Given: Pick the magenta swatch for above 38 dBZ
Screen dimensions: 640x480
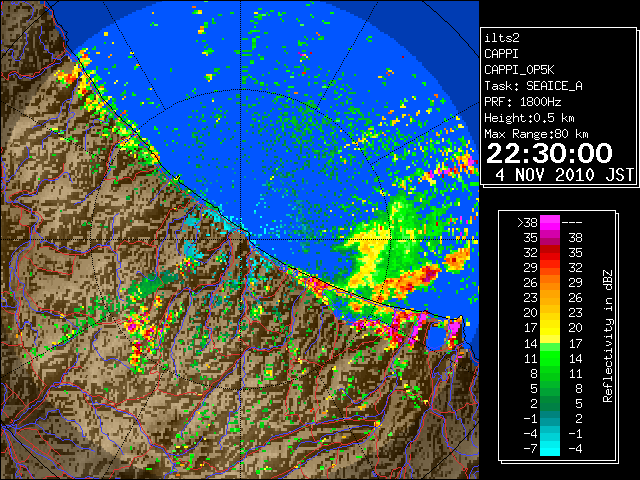Looking at the screenshot, I should 550,222.
